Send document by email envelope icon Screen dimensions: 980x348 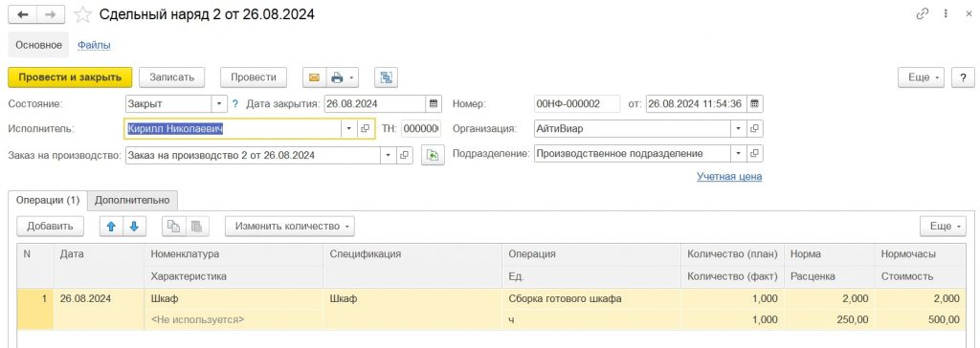pyautogui.click(x=314, y=77)
